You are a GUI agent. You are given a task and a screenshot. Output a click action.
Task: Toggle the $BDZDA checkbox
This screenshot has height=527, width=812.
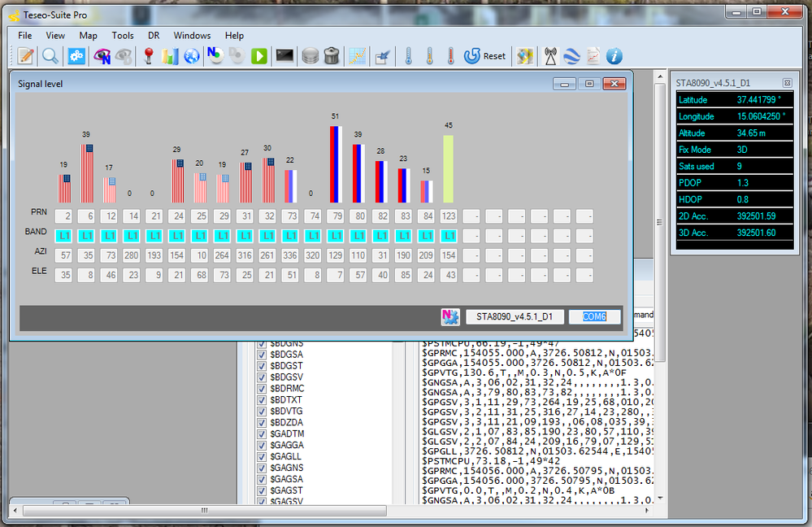tap(262, 423)
